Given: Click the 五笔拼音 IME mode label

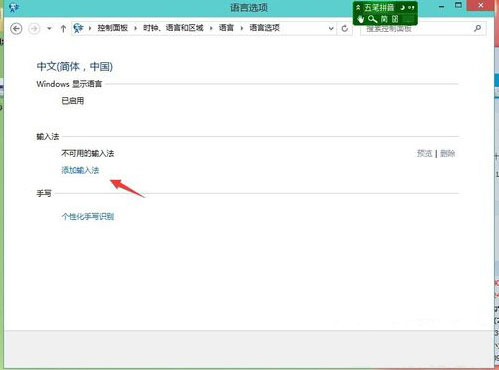Looking at the screenshot, I should (x=379, y=8).
